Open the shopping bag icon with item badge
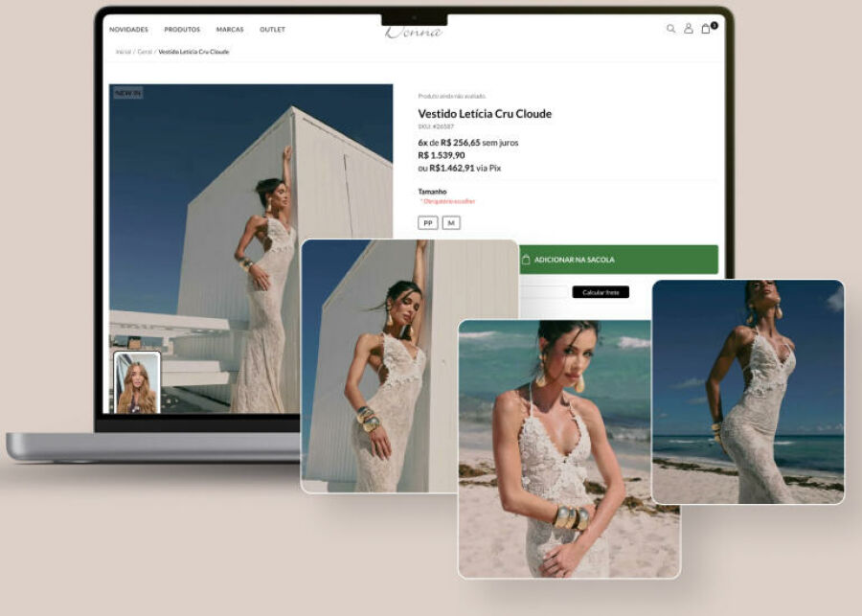 pyautogui.click(x=705, y=29)
